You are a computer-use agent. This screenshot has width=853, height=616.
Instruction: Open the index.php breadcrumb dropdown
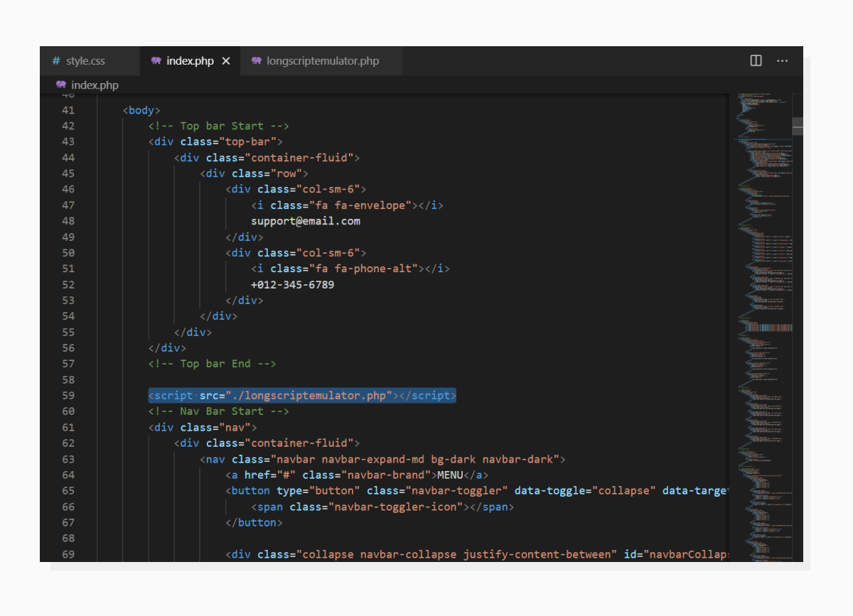pos(95,85)
